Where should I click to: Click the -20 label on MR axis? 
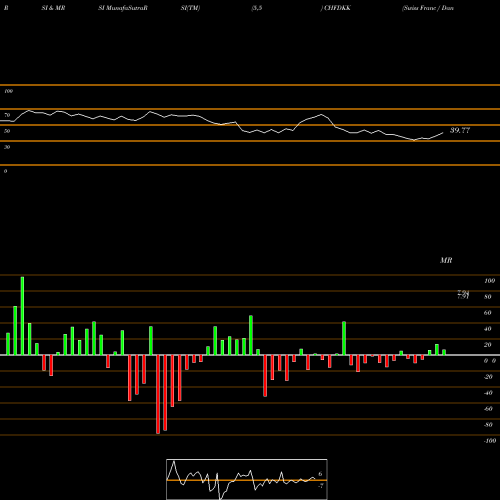pyautogui.click(x=488, y=377)
